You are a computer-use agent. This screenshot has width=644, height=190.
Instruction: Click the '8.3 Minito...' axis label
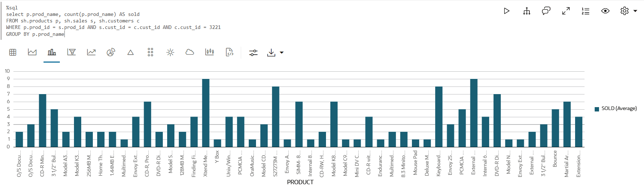[x=404, y=164]
